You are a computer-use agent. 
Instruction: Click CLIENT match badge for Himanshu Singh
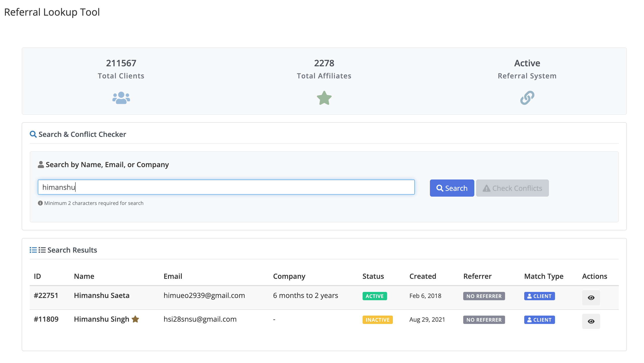point(539,320)
